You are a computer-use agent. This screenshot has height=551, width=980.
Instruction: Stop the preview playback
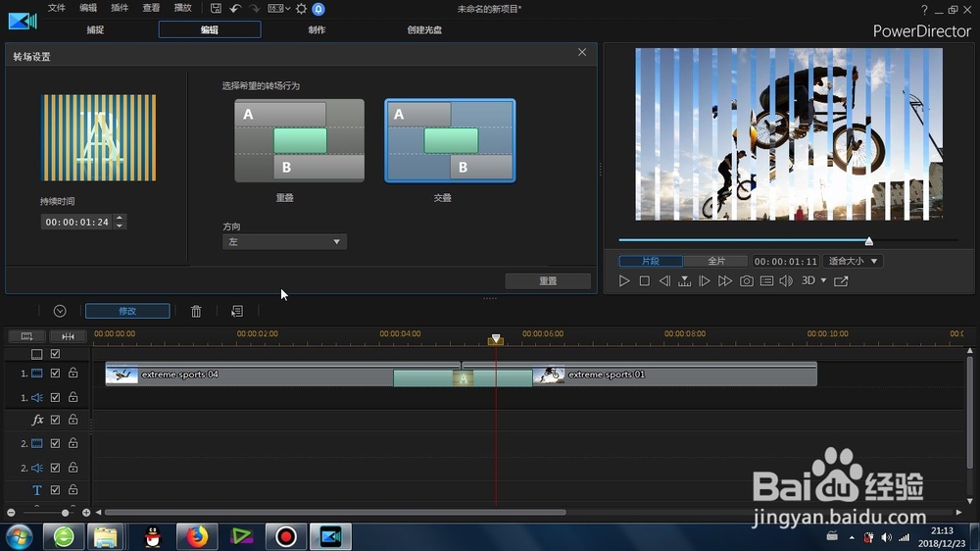[x=645, y=280]
